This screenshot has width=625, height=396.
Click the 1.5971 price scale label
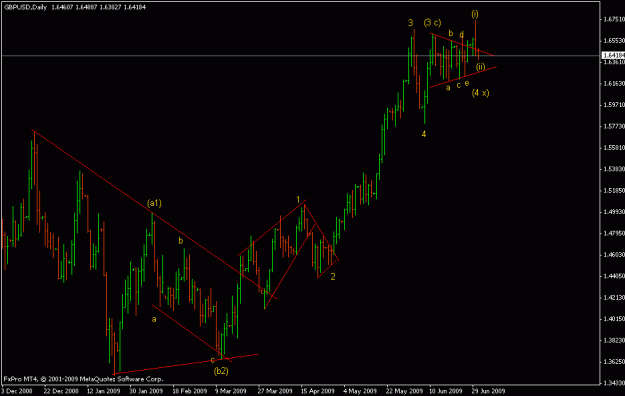coord(614,104)
